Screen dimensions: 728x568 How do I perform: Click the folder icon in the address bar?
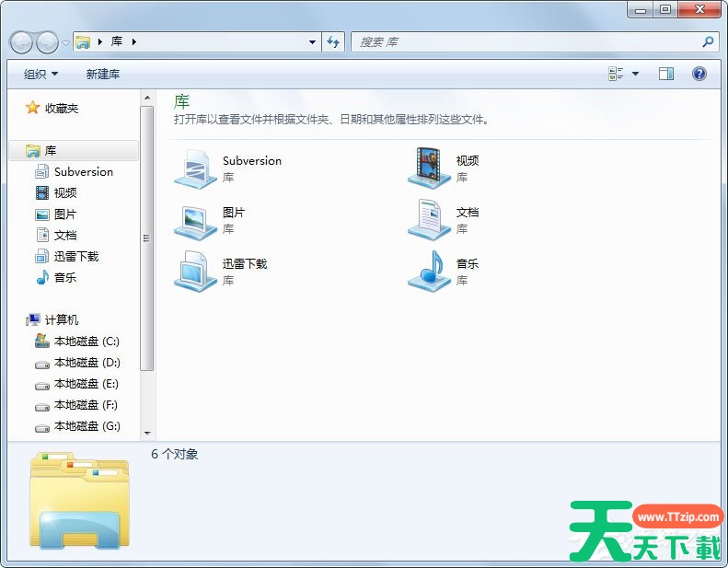point(83,42)
